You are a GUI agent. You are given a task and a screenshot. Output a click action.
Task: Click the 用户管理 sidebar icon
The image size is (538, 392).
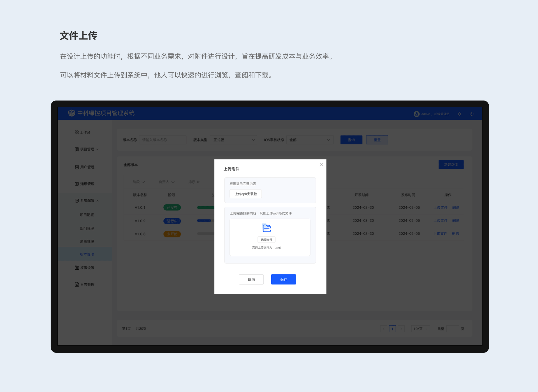tap(76, 167)
